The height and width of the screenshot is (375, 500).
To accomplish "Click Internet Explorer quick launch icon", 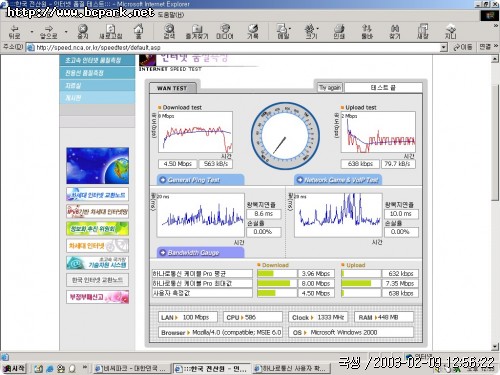I will click(x=50, y=369).
